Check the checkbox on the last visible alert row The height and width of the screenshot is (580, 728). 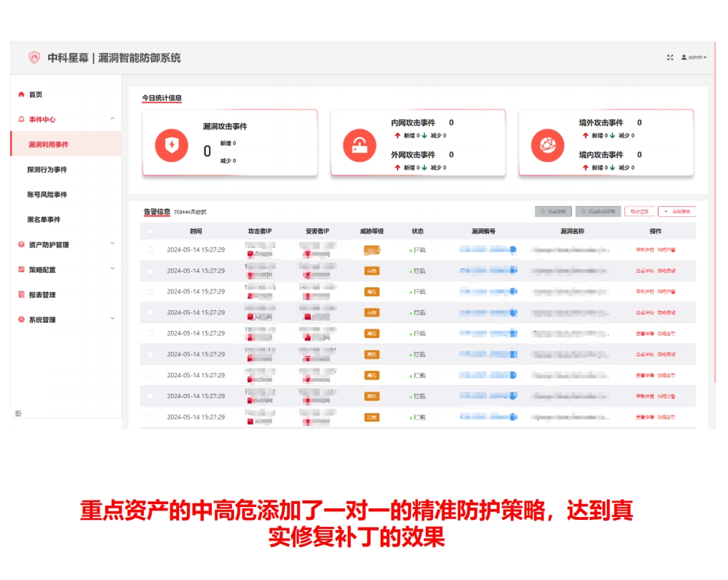[x=150, y=417]
